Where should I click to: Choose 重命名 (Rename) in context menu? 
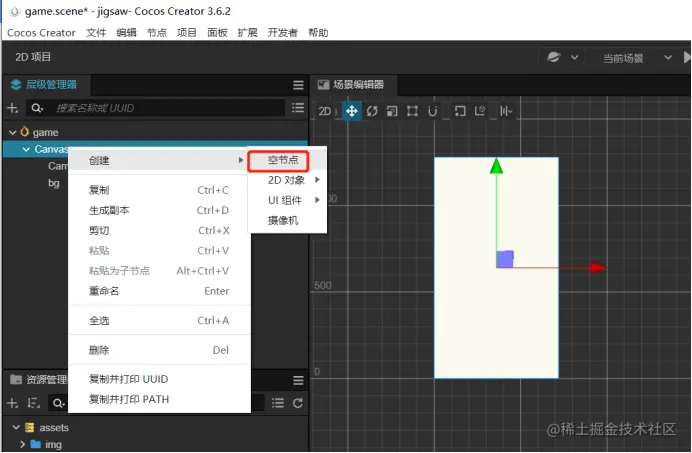159,291
